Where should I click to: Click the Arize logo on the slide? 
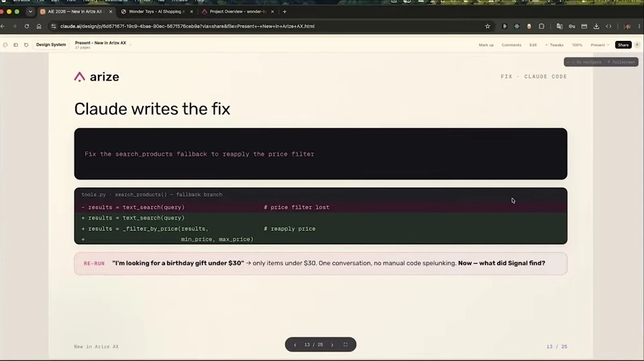[x=97, y=76]
